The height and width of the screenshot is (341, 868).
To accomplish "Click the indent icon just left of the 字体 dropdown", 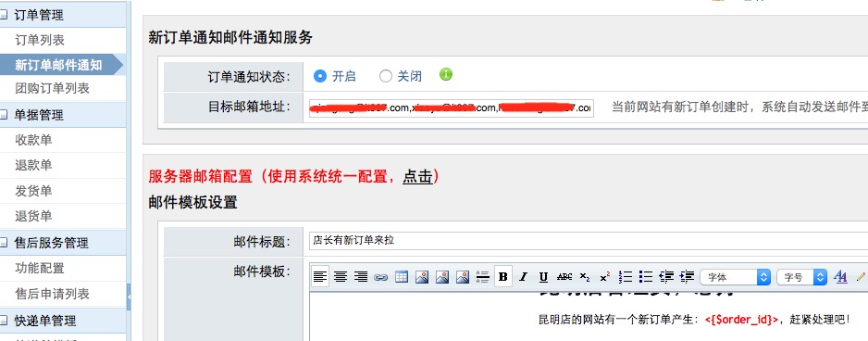I will [687, 277].
